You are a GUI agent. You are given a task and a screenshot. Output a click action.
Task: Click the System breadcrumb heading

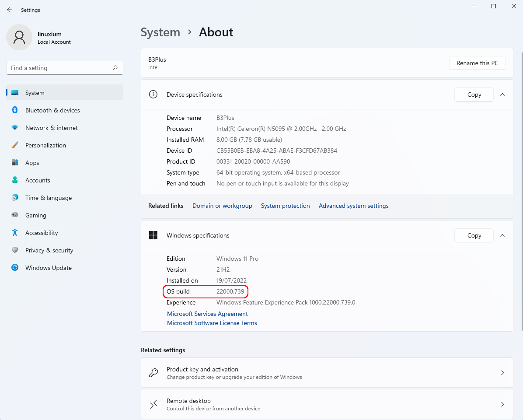coord(160,32)
